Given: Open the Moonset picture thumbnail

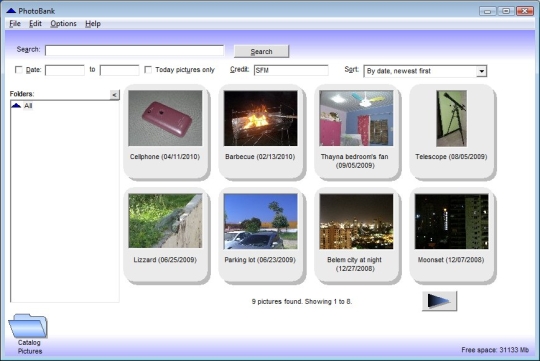Looking at the screenshot, I should tap(451, 221).
